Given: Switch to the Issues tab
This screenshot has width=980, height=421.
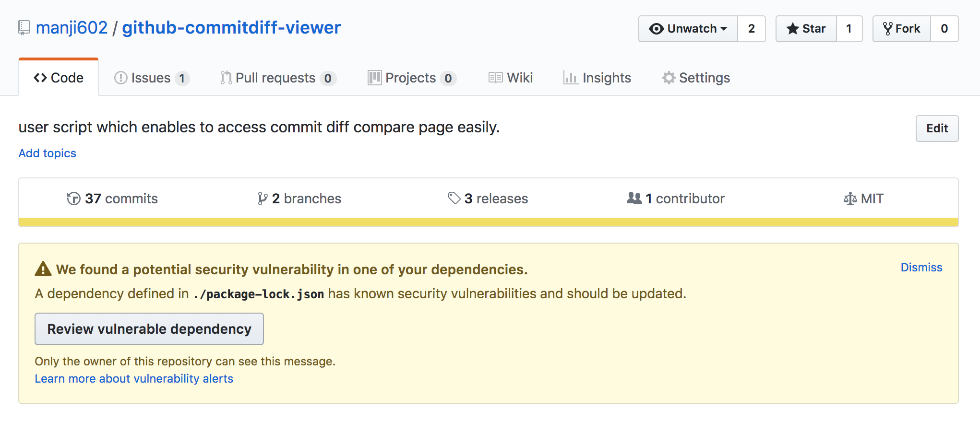Looking at the screenshot, I should 152,78.
